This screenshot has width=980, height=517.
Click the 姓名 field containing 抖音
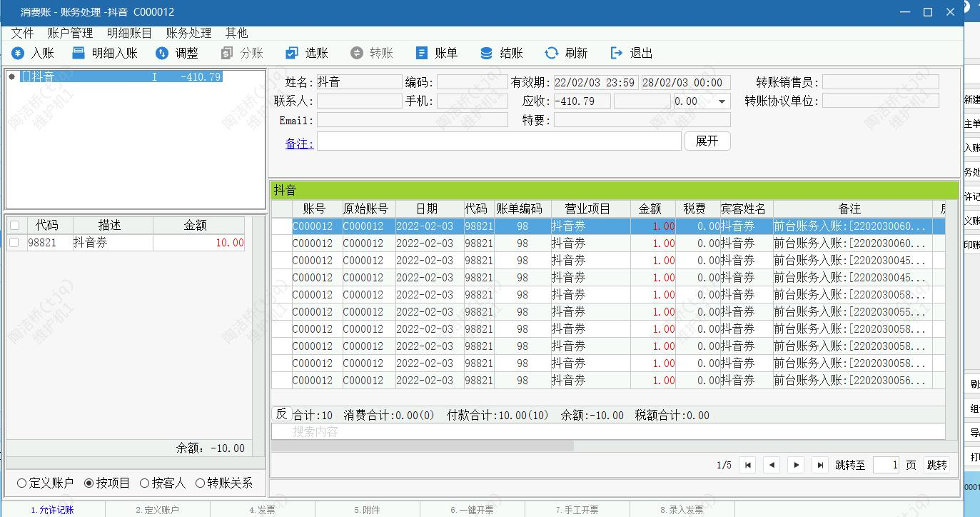(359, 82)
